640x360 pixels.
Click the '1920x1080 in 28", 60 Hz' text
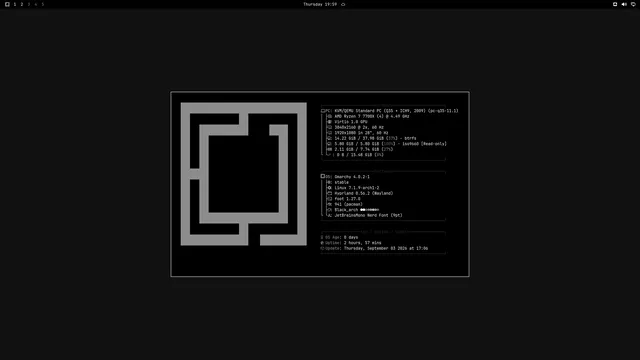361,133
